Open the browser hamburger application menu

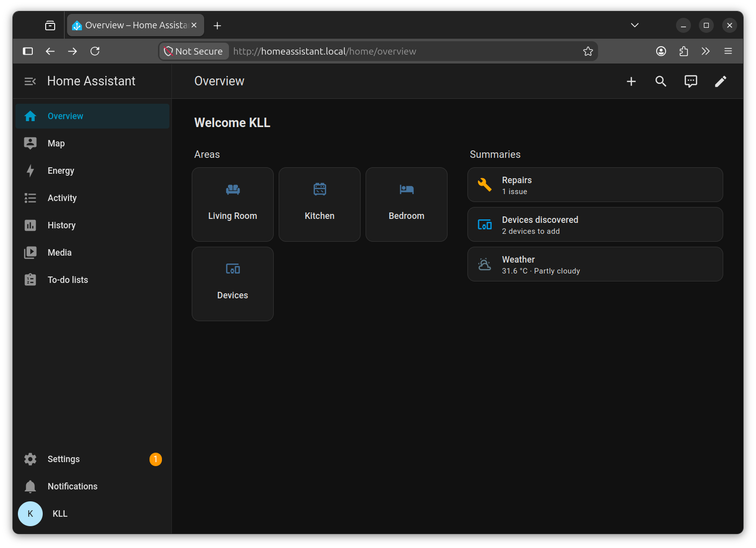point(728,51)
